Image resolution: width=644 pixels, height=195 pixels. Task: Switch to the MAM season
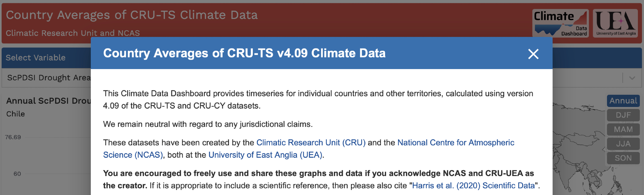click(623, 129)
